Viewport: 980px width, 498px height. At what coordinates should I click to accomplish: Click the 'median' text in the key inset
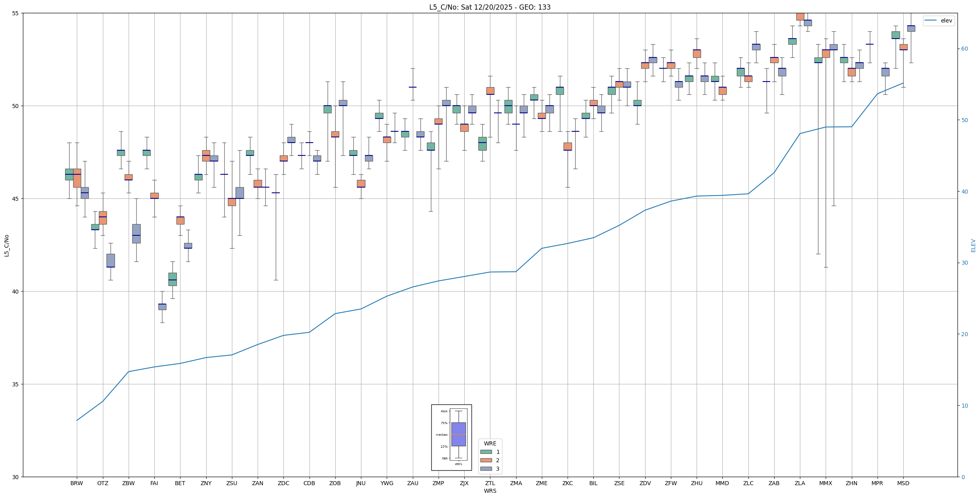(441, 435)
